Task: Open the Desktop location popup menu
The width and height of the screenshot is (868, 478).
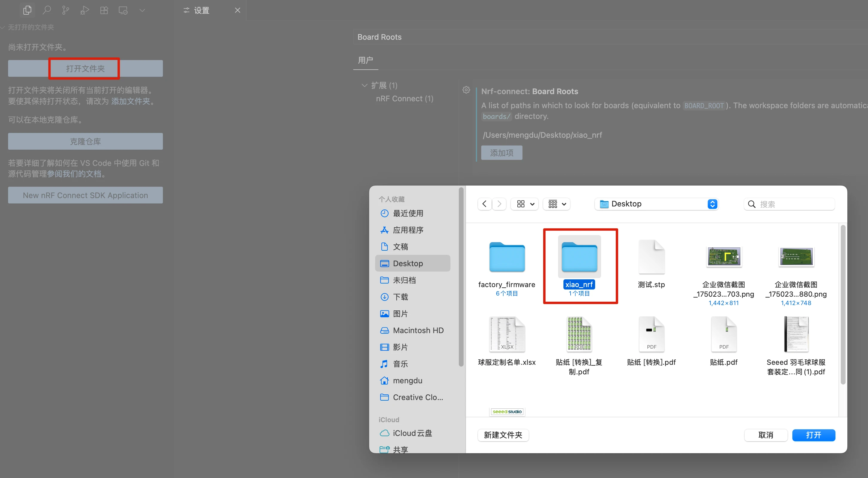Action: 656,204
